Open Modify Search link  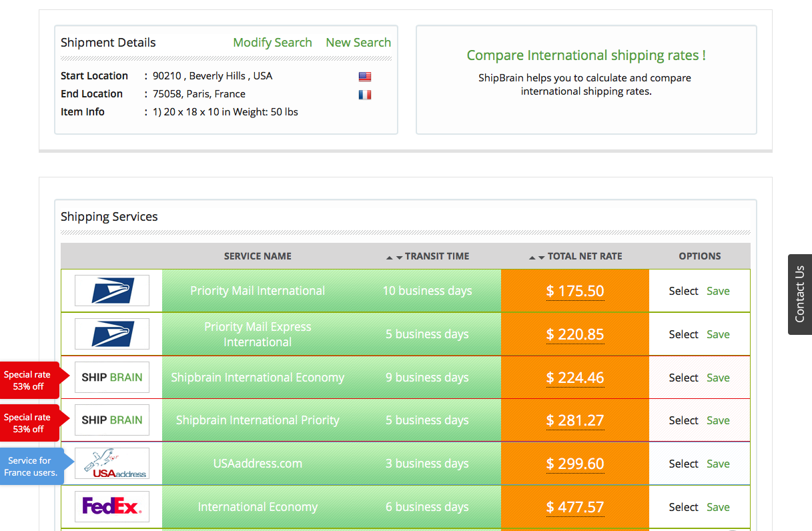[x=272, y=43]
